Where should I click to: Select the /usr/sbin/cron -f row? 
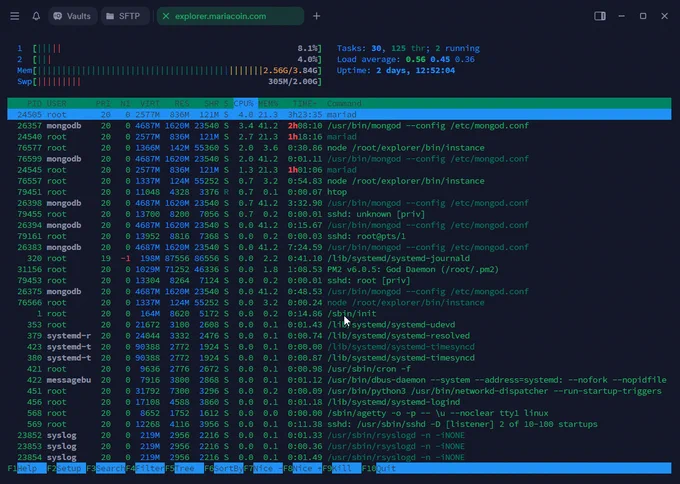click(x=339, y=369)
